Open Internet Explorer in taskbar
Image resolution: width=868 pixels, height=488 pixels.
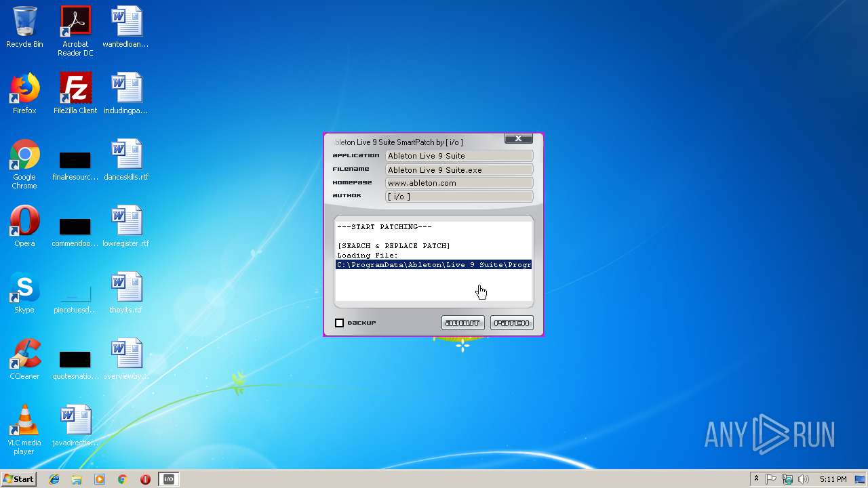[54, 479]
